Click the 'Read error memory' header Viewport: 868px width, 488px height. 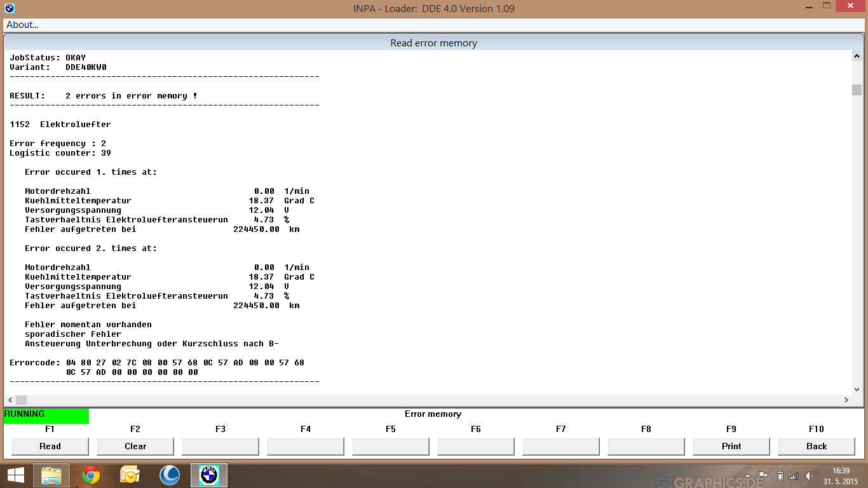pos(433,43)
